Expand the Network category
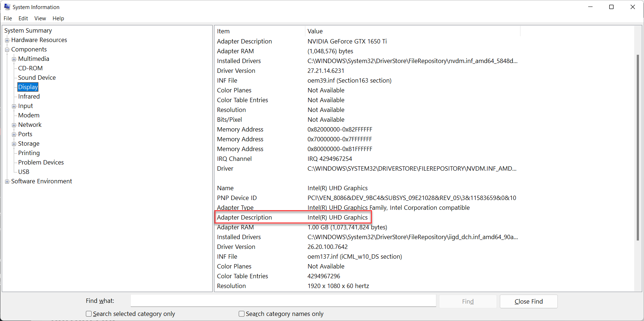Image resolution: width=644 pixels, height=321 pixels. point(14,125)
